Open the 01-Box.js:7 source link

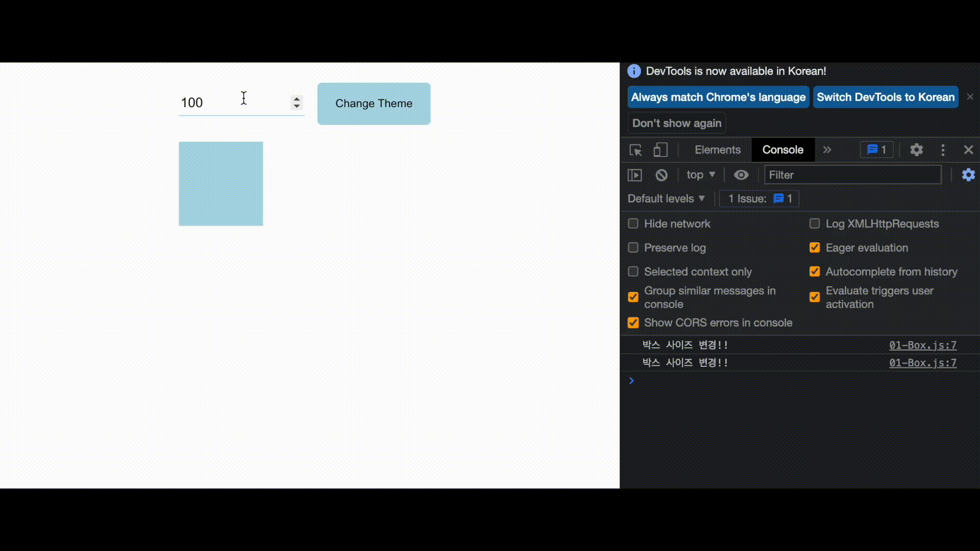(x=922, y=345)
